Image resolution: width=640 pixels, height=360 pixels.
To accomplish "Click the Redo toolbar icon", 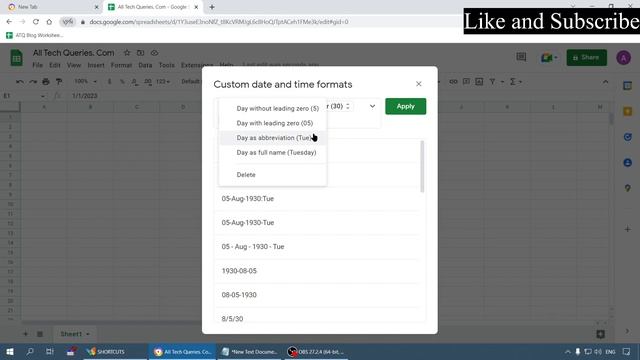I will pyautogui.click(x=33, y=82).
